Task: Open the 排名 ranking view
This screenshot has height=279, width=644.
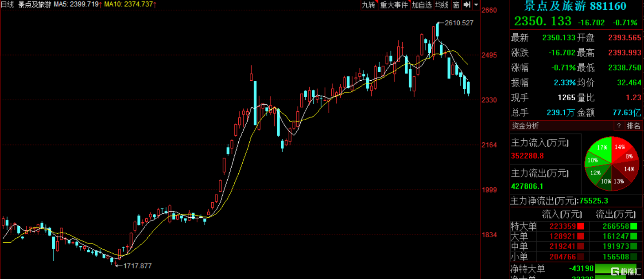Action: [633, 126]
